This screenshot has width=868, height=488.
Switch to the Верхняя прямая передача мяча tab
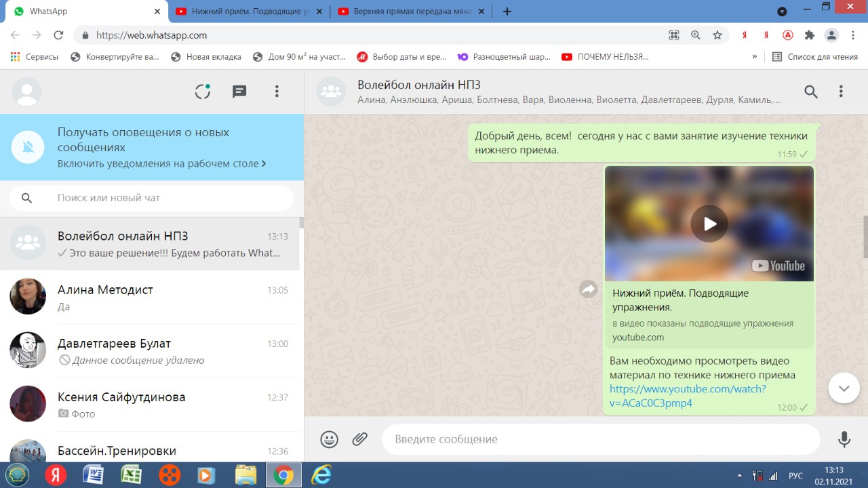click(410, 12)
